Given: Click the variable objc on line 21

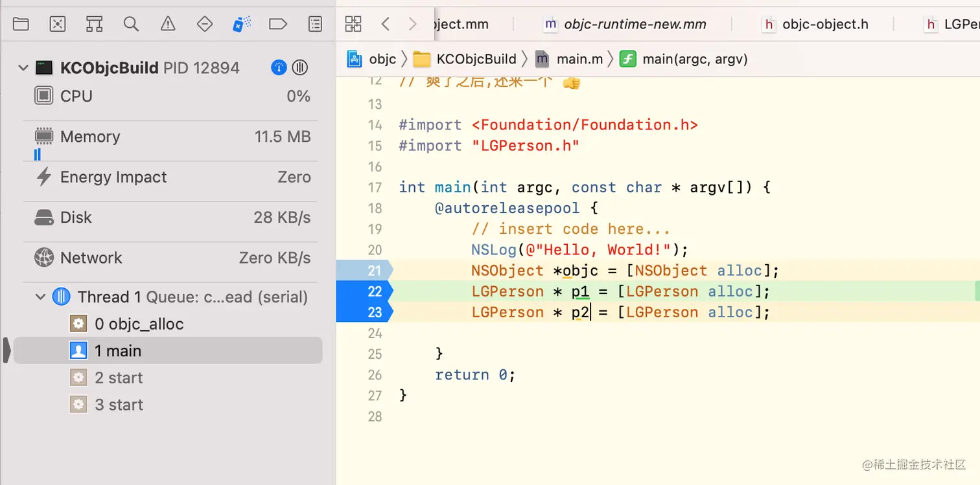Looking at the screenshot, I should pos(580,270).
